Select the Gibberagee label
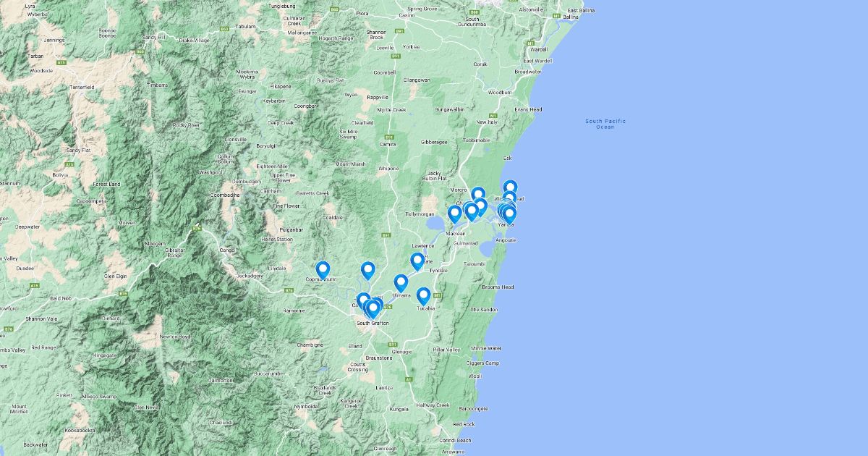Viewport: 868px width, 456px height. tap(433, 142)
